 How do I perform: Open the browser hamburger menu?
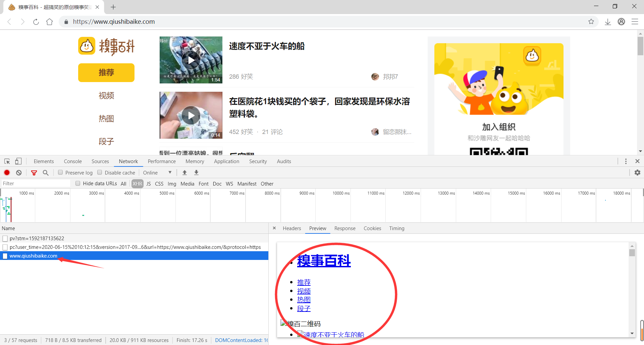pyautogui.click(x=635, y=22)
